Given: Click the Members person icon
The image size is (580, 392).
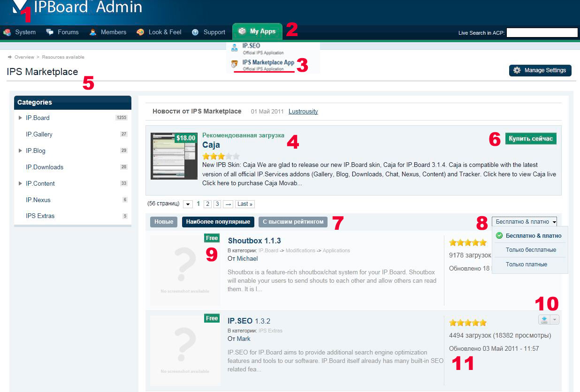Looking at the screenshot, I should (93, 32).
